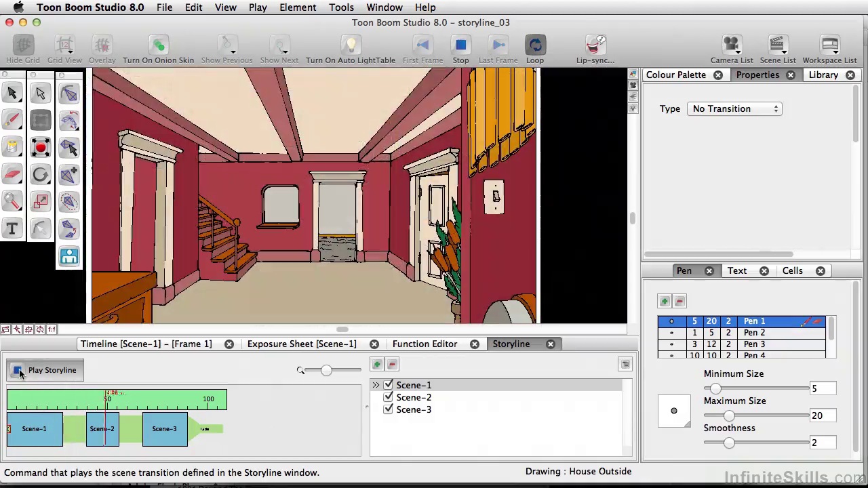Switch to the Exposure Sheet tab
Screen dimensions: 868x488
click(x=302, y=344)
